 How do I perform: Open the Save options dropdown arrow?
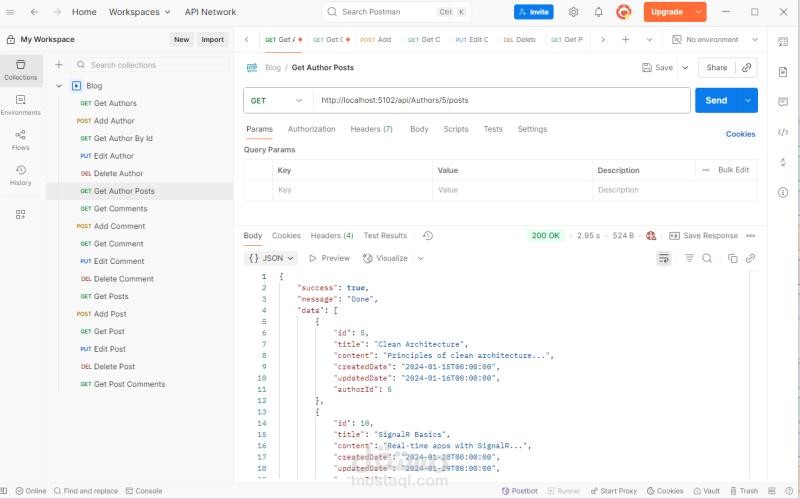tap(685, 67)
